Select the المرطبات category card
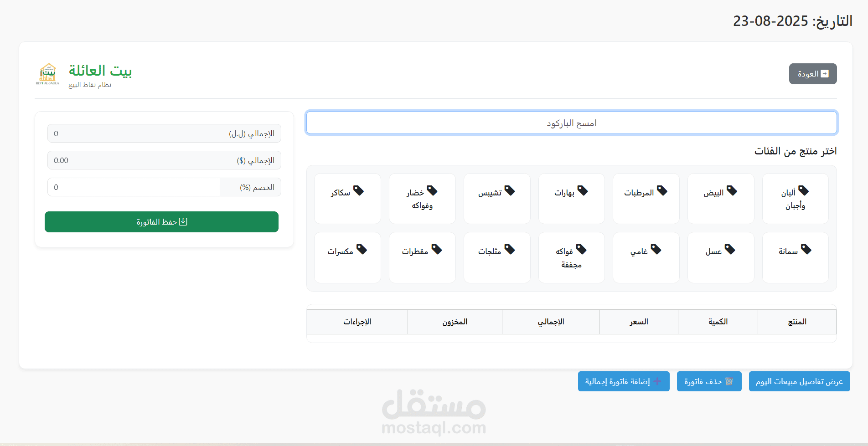868x446 pixels. [x=646, y=199]
